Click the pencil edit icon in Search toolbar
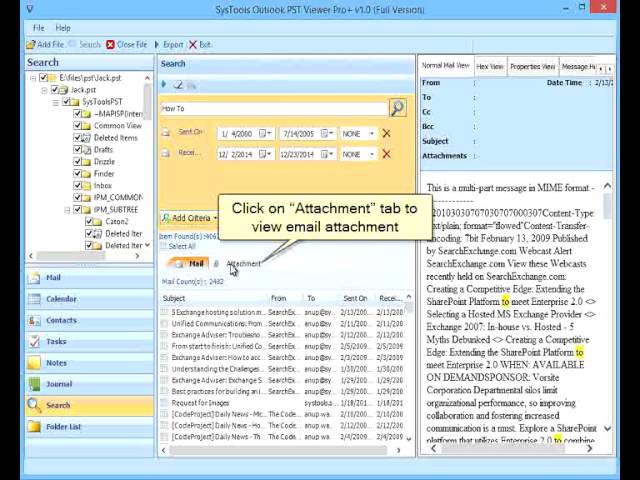This screenshot has width=640, height=480. 178,84
